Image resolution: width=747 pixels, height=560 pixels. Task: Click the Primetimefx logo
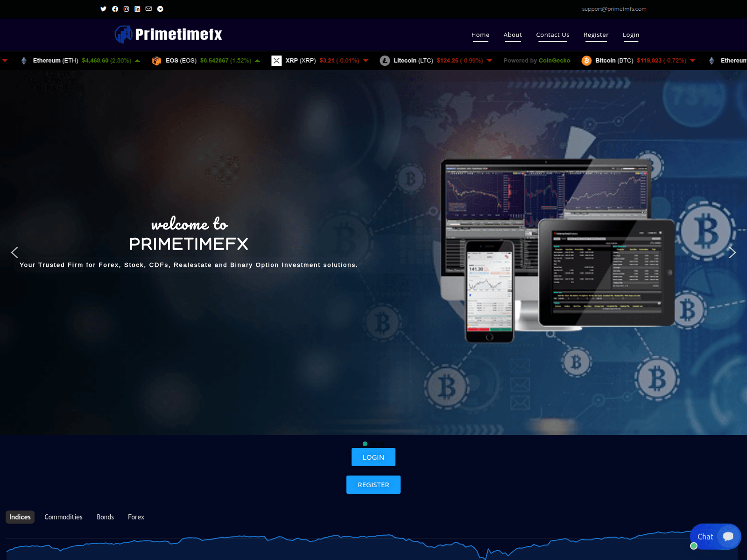coord(169,34)
